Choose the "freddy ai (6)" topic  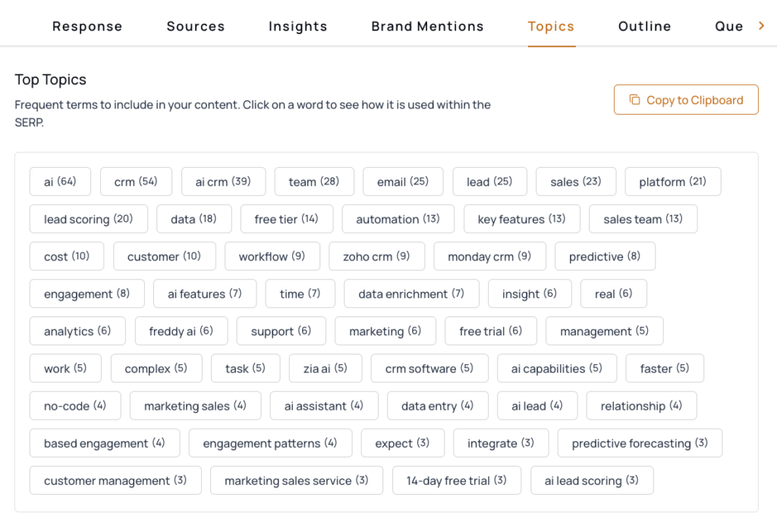click(181, 331)
